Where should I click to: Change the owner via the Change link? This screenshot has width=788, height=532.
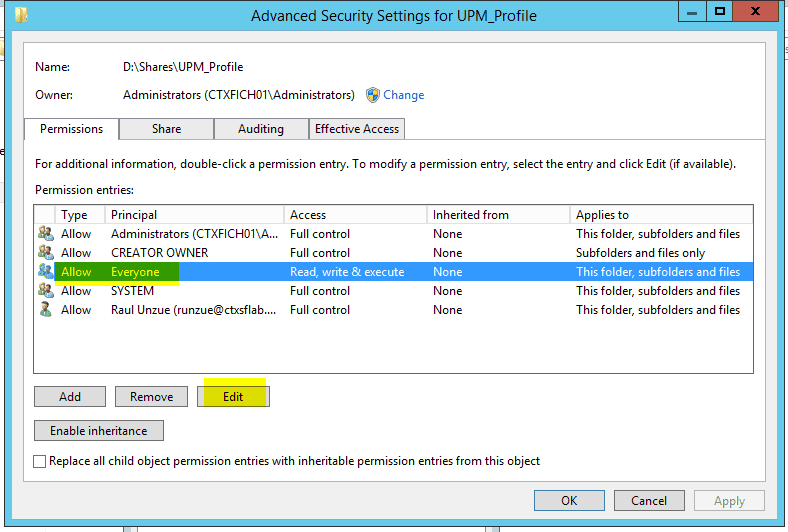pyautogui.click(x=404, y=95)
